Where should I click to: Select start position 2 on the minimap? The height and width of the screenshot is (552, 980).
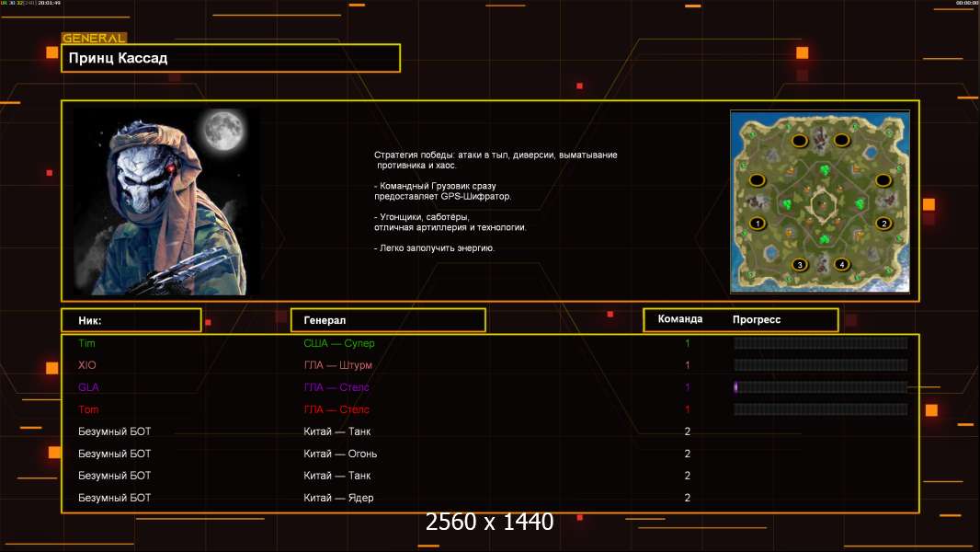(x=883, y=223)
